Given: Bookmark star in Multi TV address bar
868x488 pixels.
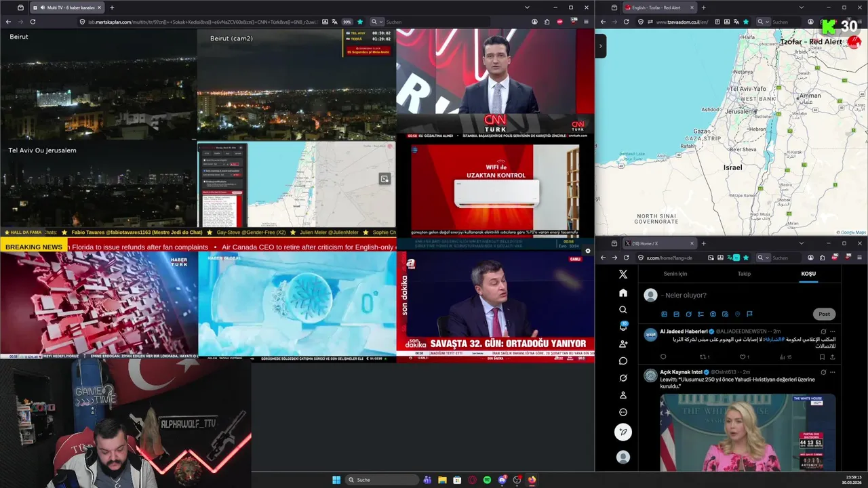Looking at the screenshot, I should pos(360,22).
